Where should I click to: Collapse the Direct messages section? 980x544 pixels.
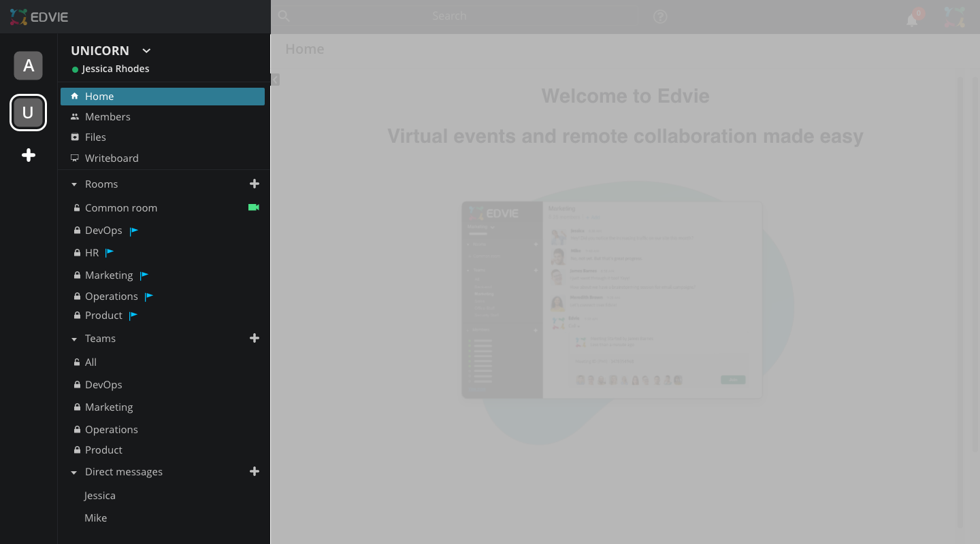pos(74,472)
